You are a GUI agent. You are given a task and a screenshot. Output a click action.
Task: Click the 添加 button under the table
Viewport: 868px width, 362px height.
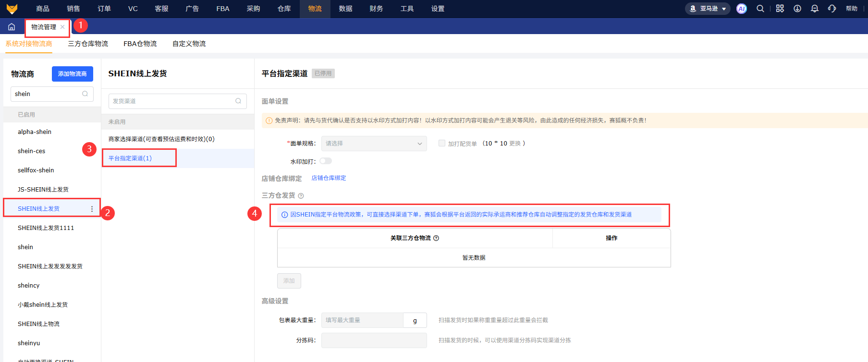(289, 281)
